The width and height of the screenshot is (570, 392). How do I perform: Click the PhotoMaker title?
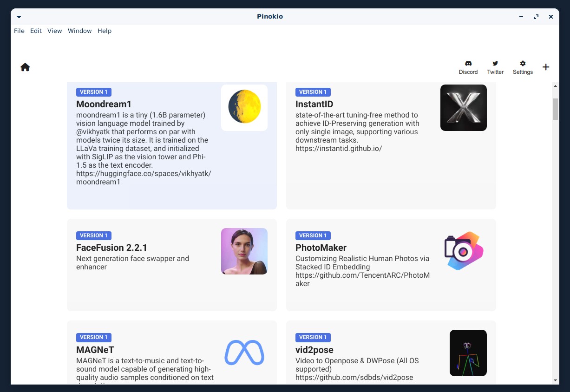pos(321,248)
